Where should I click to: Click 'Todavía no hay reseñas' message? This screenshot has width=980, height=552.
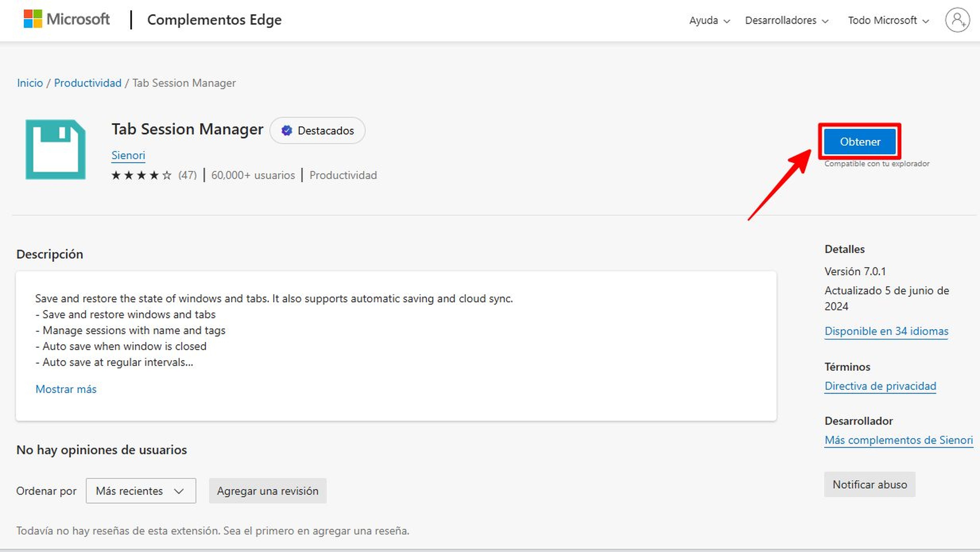[213, 531]
